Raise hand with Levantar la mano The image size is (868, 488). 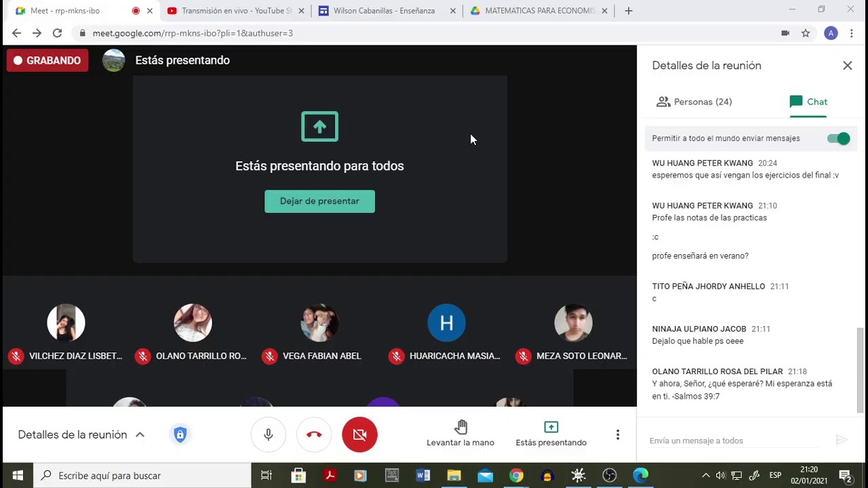pyautogui.click(x=460, y=434)
